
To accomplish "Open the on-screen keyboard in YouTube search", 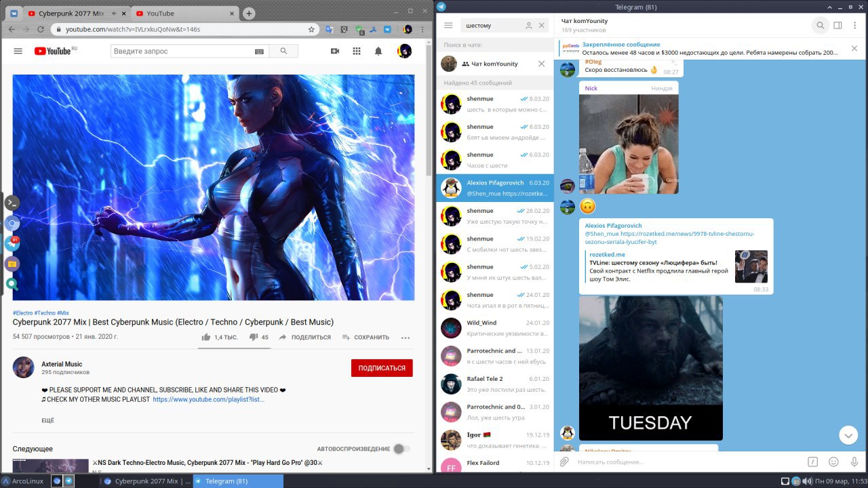I will point(259,52).
